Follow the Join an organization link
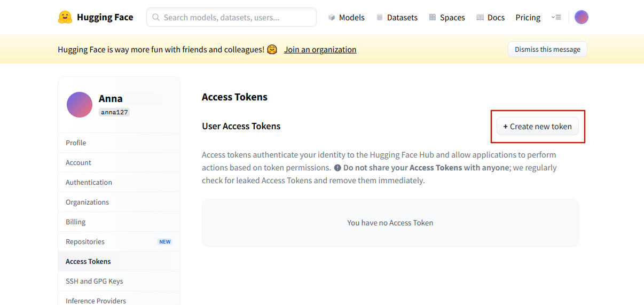 [x=320, y=50]
